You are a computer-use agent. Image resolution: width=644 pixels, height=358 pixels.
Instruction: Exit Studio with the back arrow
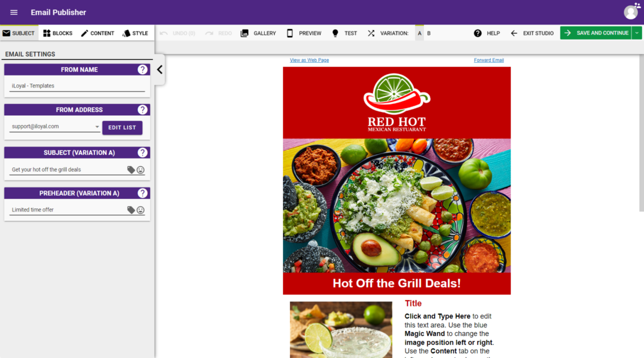[x=532, y=33]
